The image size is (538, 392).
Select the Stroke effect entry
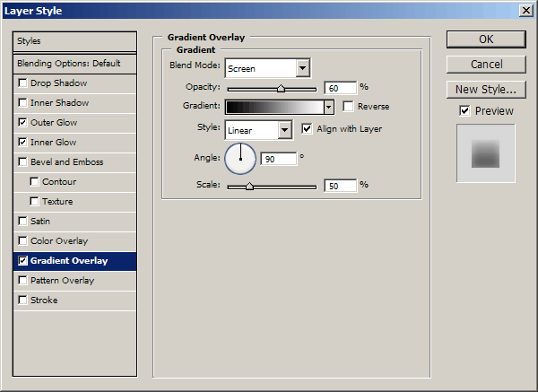[43, 301]
